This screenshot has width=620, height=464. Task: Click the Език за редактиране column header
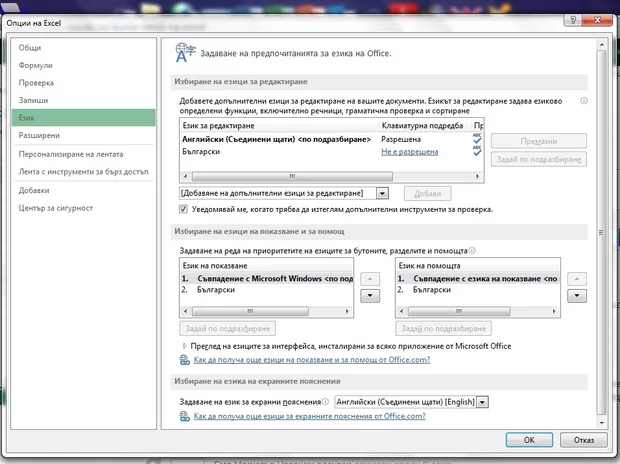click(x=280, y=125)
